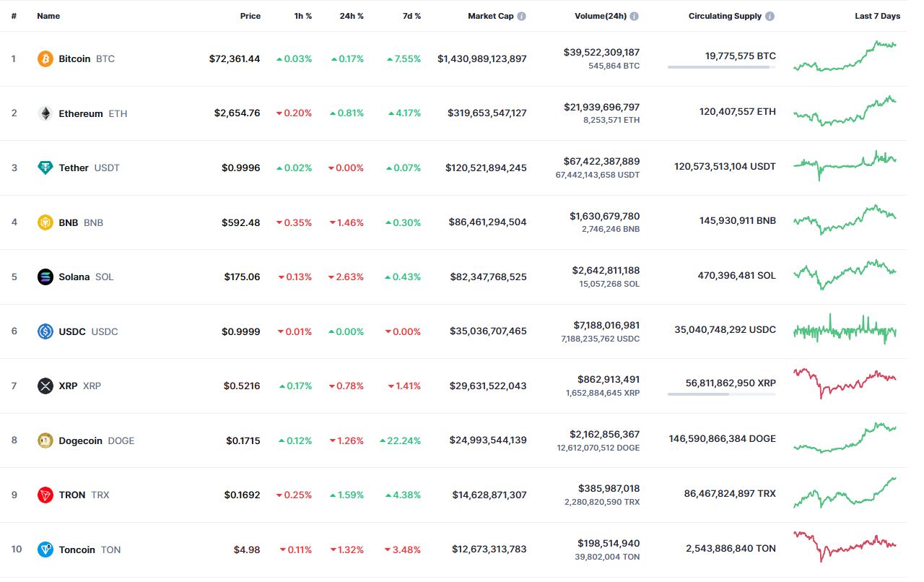Click the XRP logo icon
This screenshot has height=582, width=924.
point(45,386)
